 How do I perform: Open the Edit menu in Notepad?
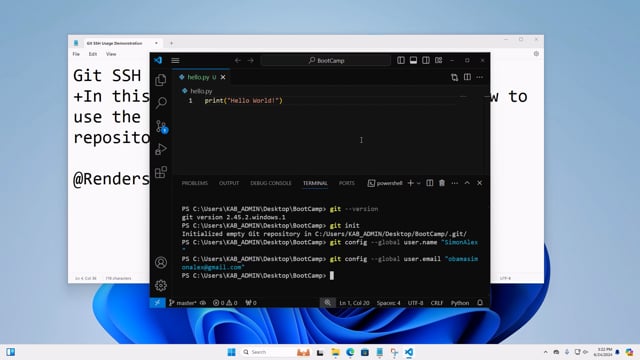click(93, 54)
